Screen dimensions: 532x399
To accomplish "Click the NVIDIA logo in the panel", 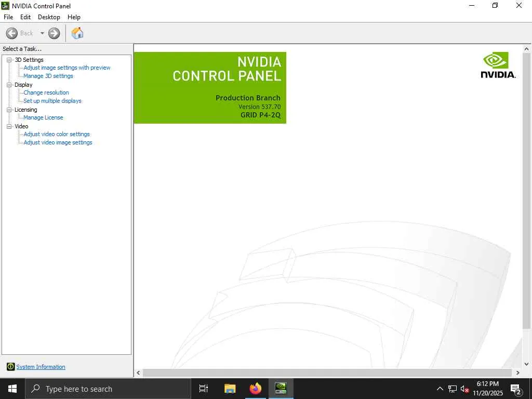I will 498,65.
